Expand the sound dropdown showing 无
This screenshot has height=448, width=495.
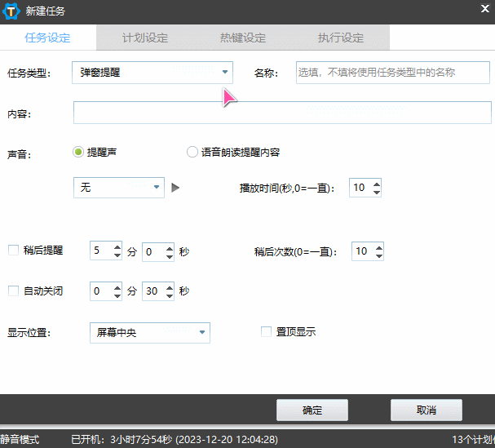119,188
